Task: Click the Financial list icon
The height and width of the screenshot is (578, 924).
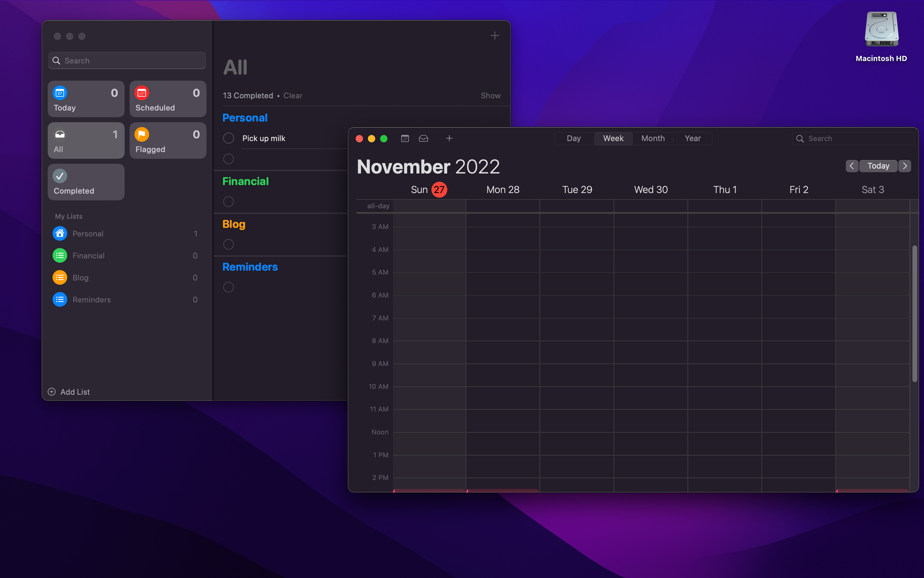Action: tap(59, 255)
